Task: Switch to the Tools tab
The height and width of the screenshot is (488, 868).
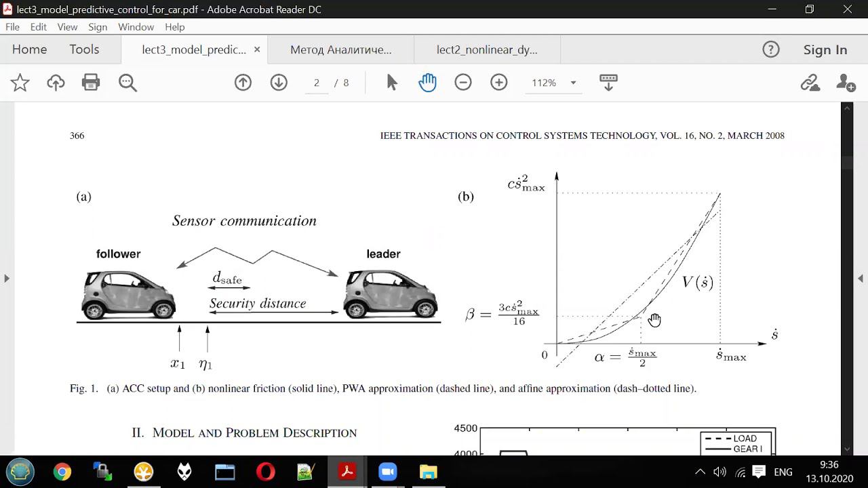Action: coord(84,49)
